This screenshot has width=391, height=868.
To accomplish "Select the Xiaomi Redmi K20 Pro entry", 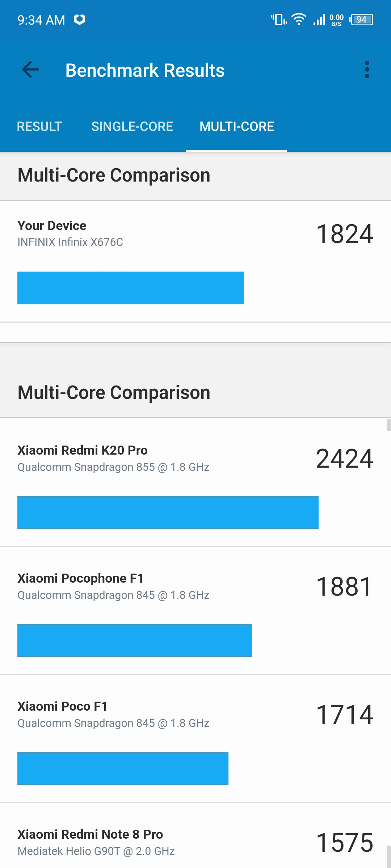I will pos(195,482).
